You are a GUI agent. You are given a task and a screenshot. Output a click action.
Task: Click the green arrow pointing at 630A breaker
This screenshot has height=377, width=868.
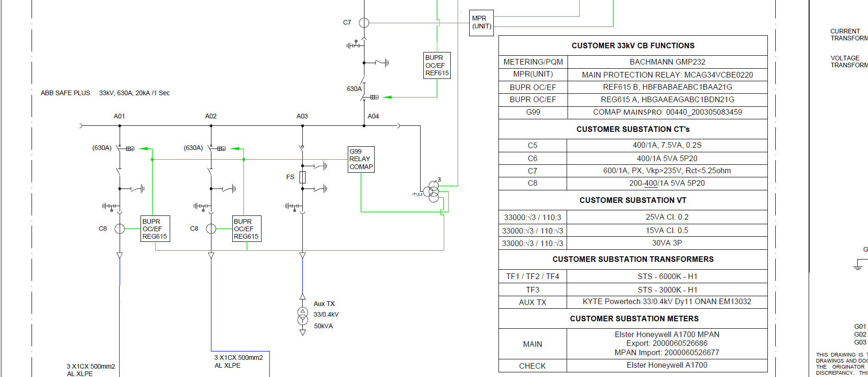(x=388, y=97)
